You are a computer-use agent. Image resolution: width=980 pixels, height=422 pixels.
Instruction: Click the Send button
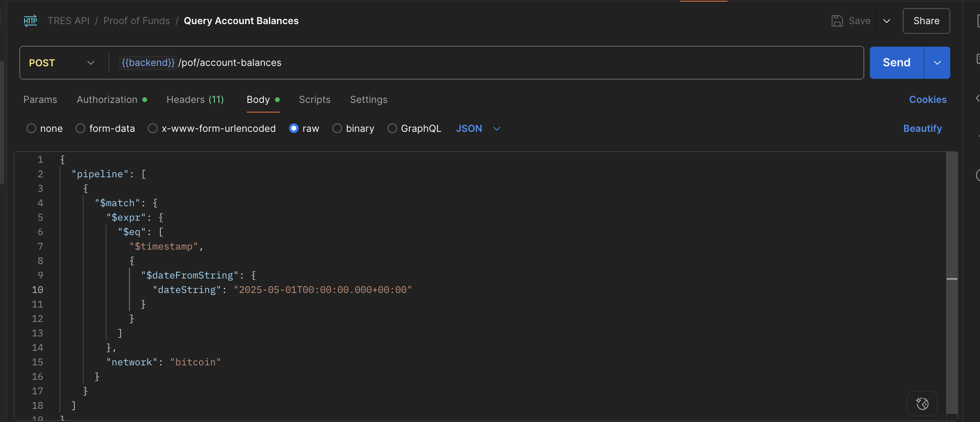[x=896, y=63]
